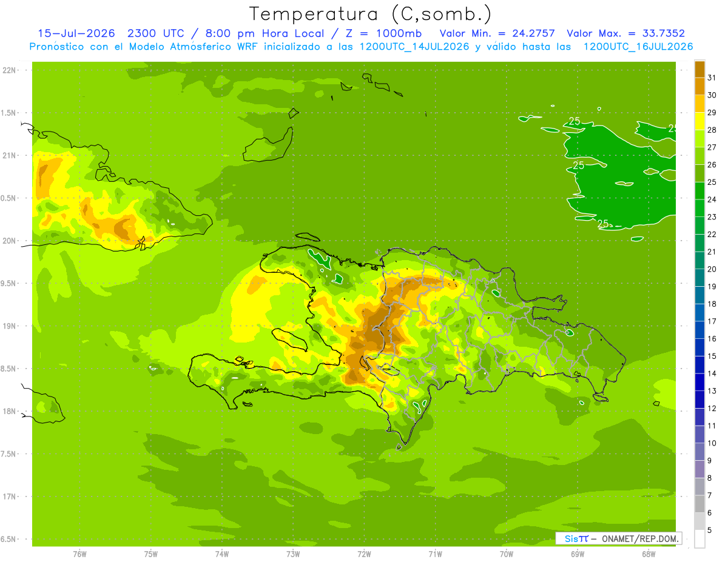This screenshot has width=728, height=562.
Task: Click legend value 22
Action: pos(712,234)
